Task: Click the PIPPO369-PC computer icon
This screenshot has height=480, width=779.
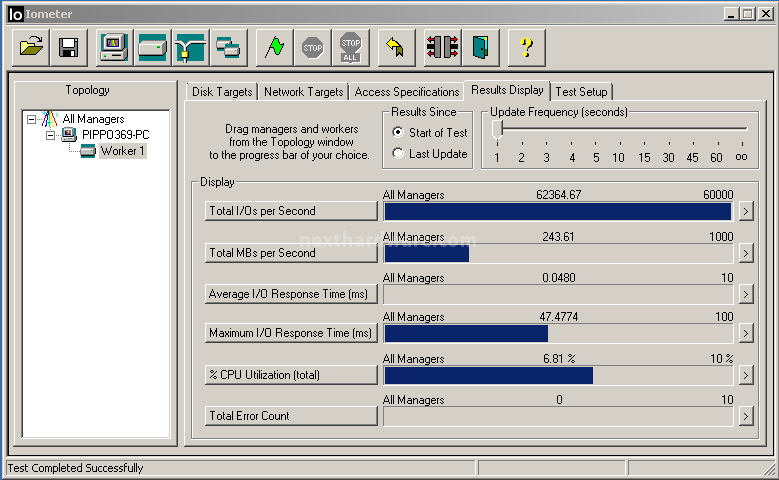Action: tap(69, 135)
